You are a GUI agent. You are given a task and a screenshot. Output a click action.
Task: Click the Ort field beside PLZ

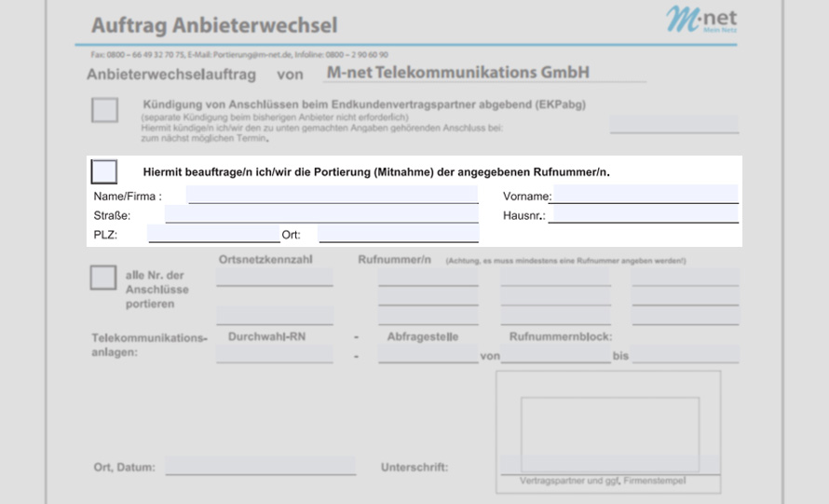(398, 234)
